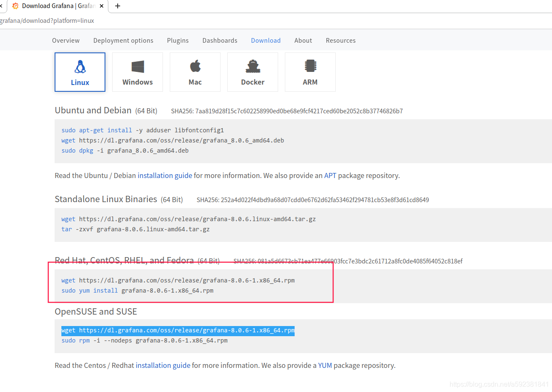Click the Red Hat SHA256 081a5d66 checksum
The image size is (552, 392).
click(x=348, y=261)
